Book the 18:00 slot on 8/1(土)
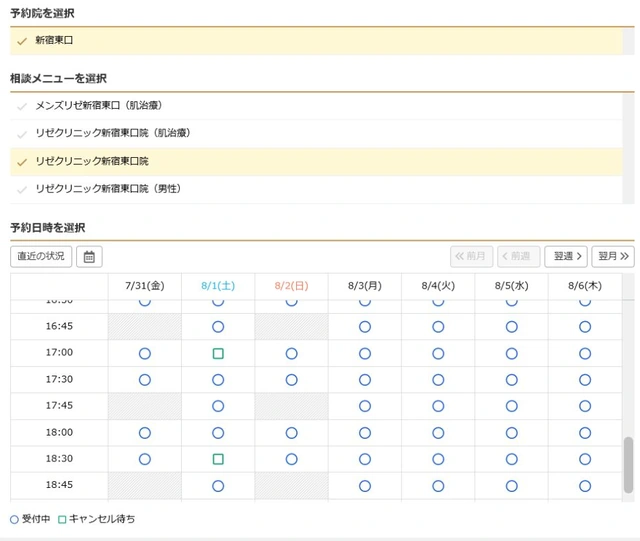Screen dimensions: 640x541 tap(218, 433)
